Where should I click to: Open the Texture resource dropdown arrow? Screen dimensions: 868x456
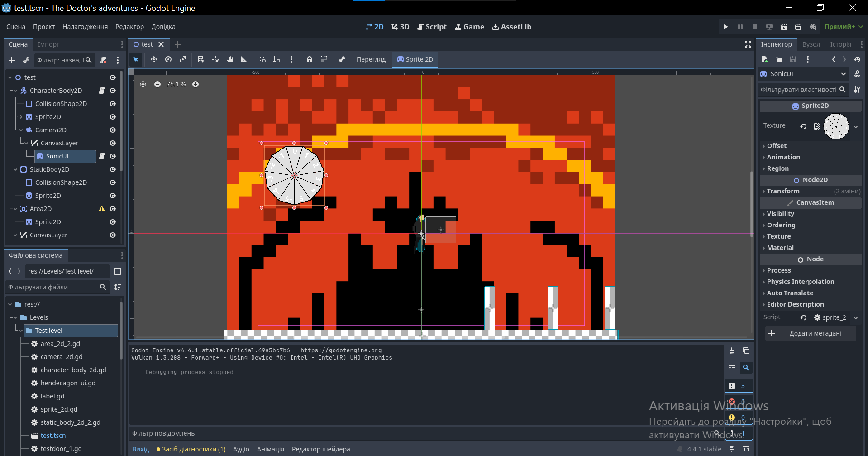click(856, 127)
